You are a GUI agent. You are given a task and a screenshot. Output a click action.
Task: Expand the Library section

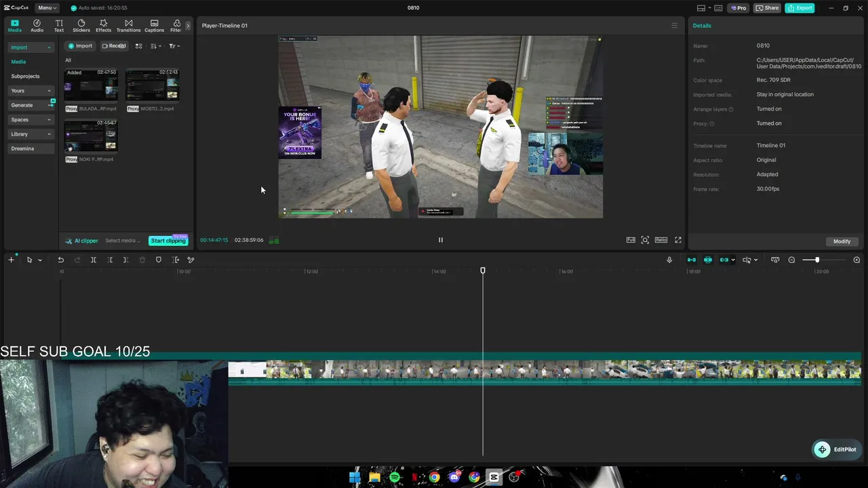point(31,134)
